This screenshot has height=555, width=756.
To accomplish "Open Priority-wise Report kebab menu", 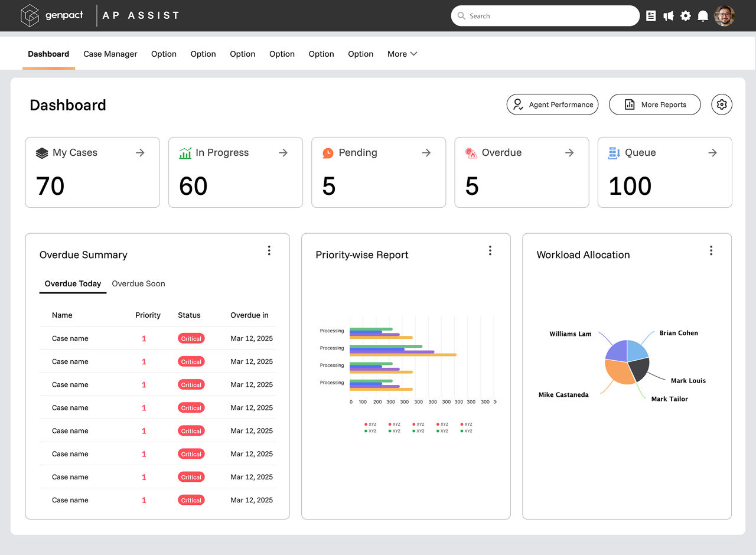I will (490, 250).
